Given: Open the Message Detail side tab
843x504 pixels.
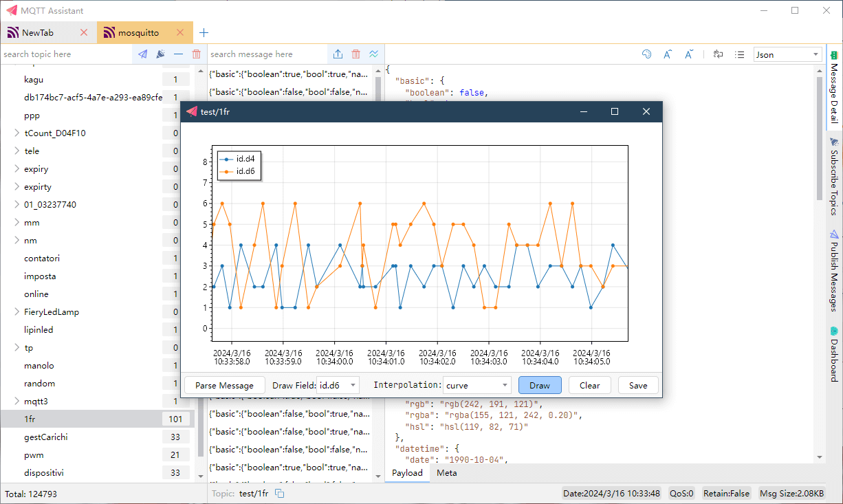Looking at the screenshot, I should [835, 88].
